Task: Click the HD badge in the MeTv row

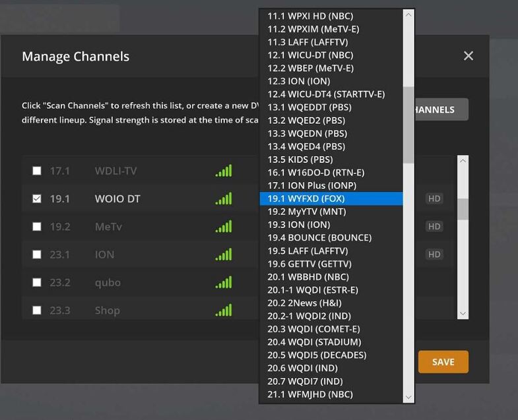Action: pyautogui.click(x=434, y=227)
